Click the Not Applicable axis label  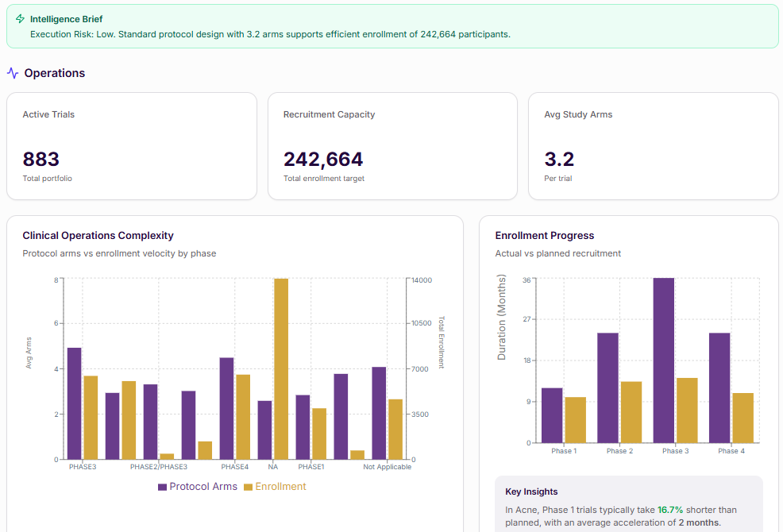(x=388, y=467)
